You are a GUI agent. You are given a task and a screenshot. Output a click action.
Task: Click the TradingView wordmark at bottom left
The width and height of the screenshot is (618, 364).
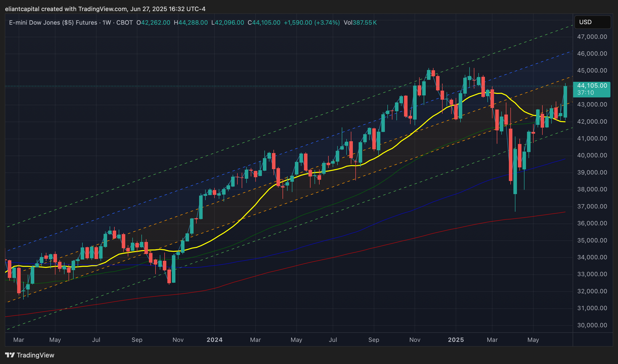[35, 355]
